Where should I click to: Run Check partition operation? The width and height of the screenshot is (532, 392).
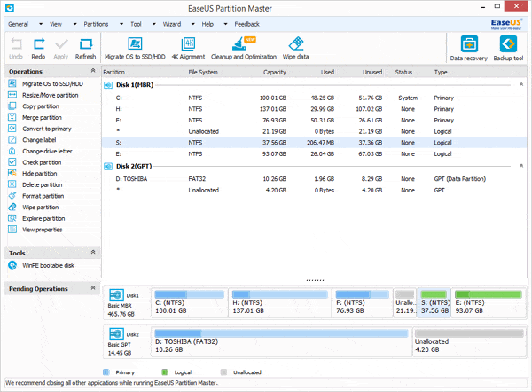(x=42, y=162)
